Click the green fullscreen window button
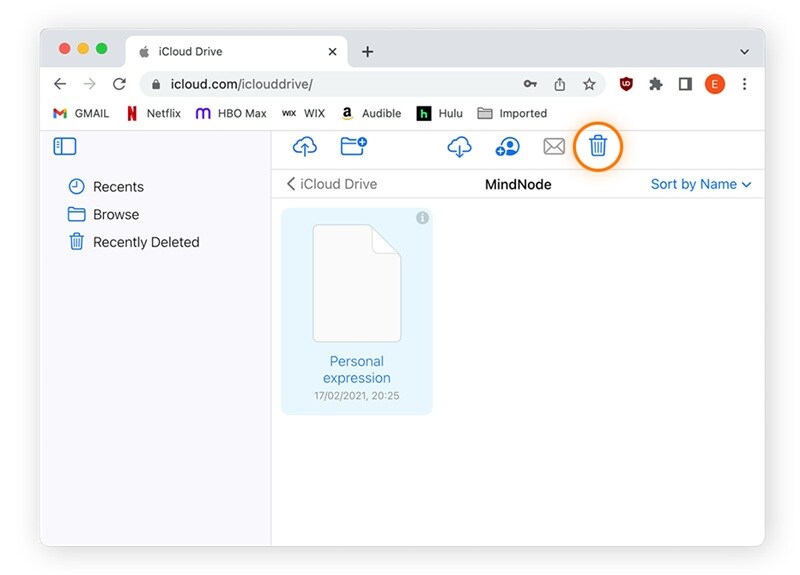Screen dimensions: 800x575 pos(102,48)
